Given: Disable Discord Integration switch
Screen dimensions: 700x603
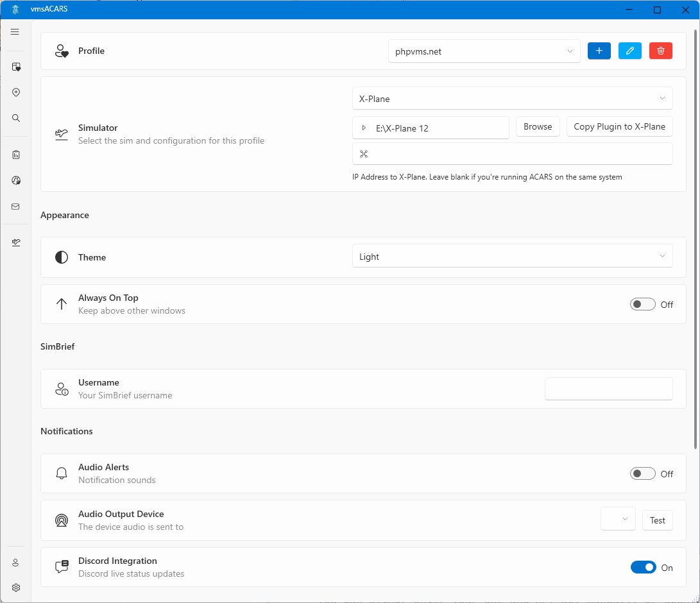Looking at the screenshot, I should pyautogui.click(x=644, y=567).
